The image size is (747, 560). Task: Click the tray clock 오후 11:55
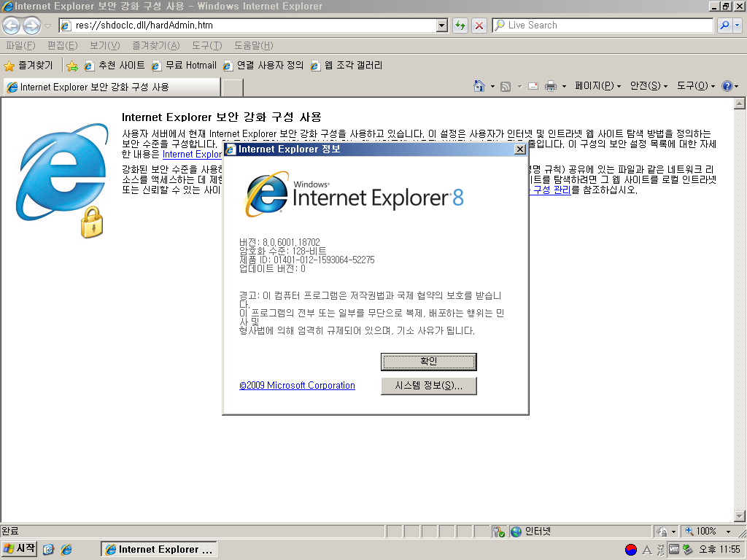pyautogui.click(x=719, y=550)
